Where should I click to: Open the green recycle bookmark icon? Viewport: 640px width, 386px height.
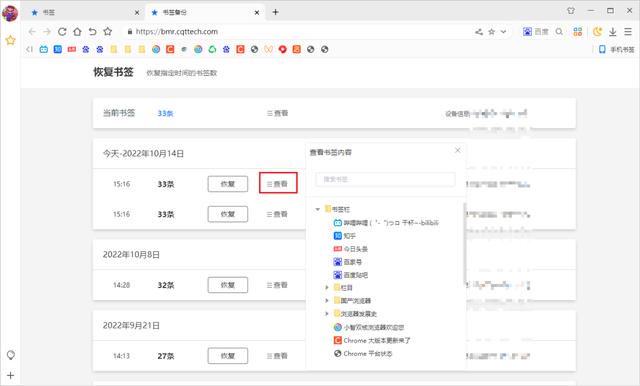pos(212,49)
